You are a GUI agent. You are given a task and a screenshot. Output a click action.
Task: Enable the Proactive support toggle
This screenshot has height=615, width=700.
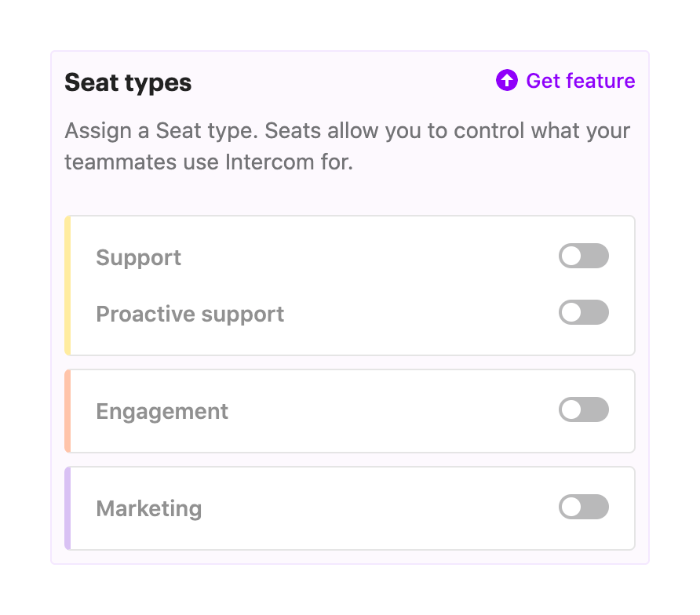pyautogui.click(x=584, y=313)
